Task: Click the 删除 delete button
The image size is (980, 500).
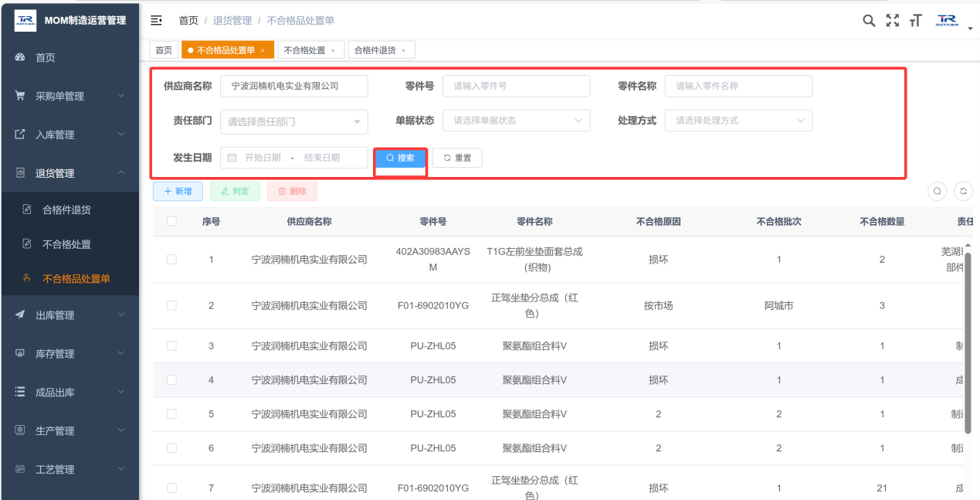Action: [x=292, y=191]
